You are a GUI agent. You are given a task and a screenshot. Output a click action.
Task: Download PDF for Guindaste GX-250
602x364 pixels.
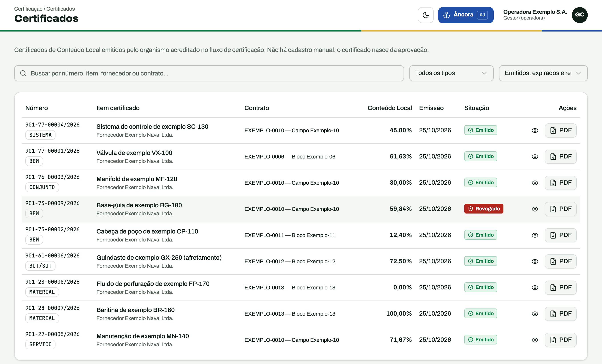pos(560,261)
